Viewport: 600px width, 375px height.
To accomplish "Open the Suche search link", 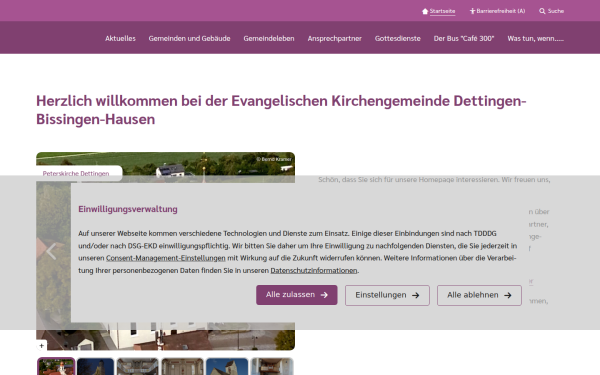I will 556,11.
